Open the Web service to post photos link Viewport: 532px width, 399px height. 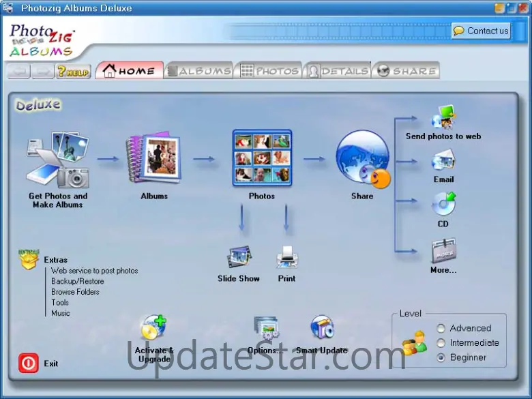tap(94, 271)
